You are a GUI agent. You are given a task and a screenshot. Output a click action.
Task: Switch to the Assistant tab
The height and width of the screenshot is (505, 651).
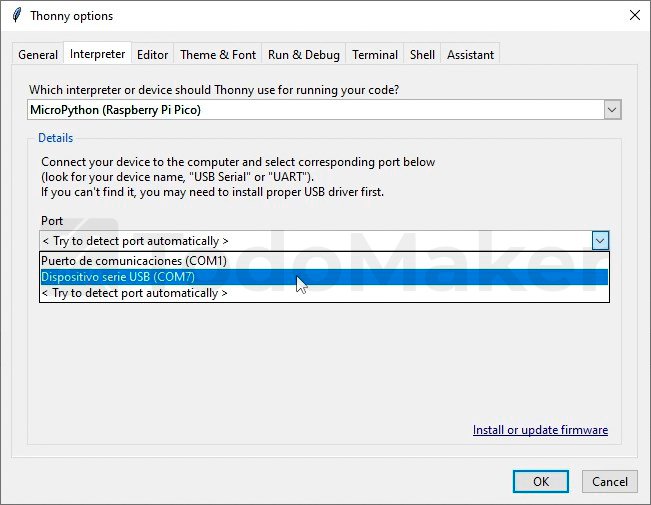click(x=469, y=55)
